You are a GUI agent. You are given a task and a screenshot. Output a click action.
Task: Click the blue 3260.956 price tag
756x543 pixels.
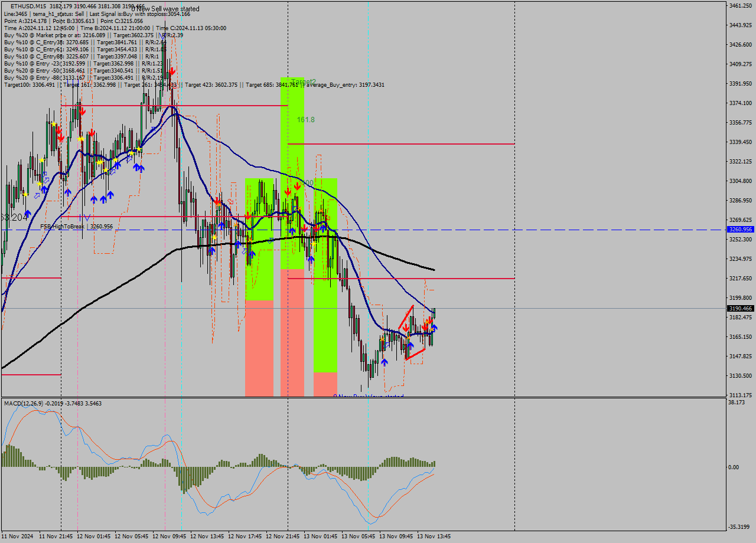pos(741,229)
